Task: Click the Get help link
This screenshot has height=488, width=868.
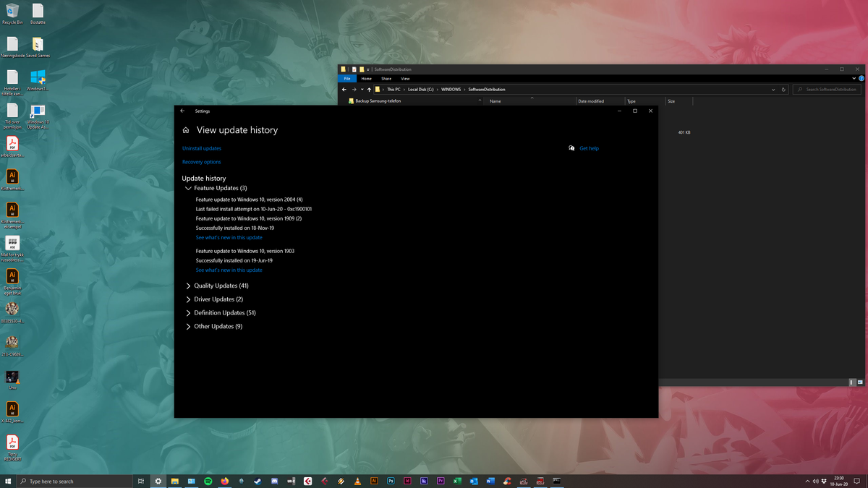Action: coord(589,148)
